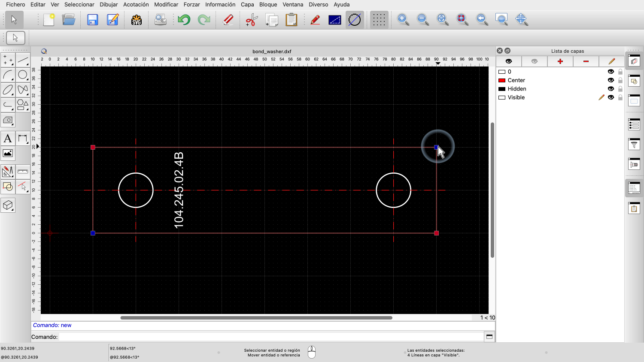This screenshot has width=644, height=362.
Task: Select the Line tool
Action: pos(23,60)
